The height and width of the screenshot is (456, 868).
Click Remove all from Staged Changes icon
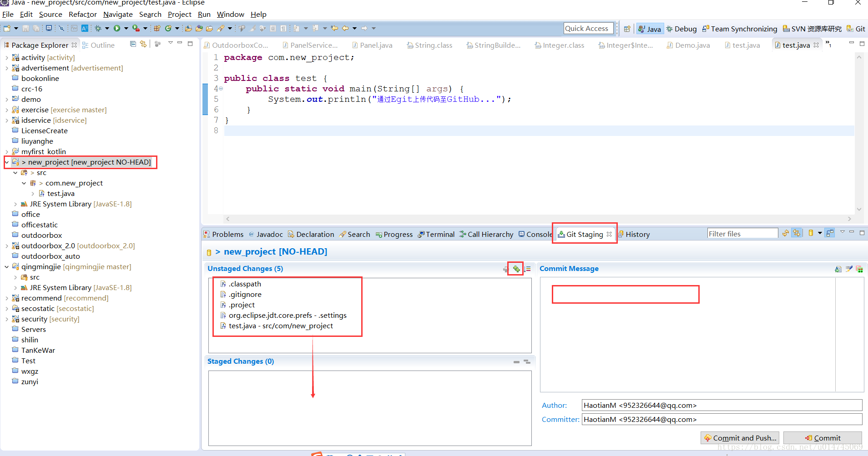pyautogui.click(x=527, y=361)
